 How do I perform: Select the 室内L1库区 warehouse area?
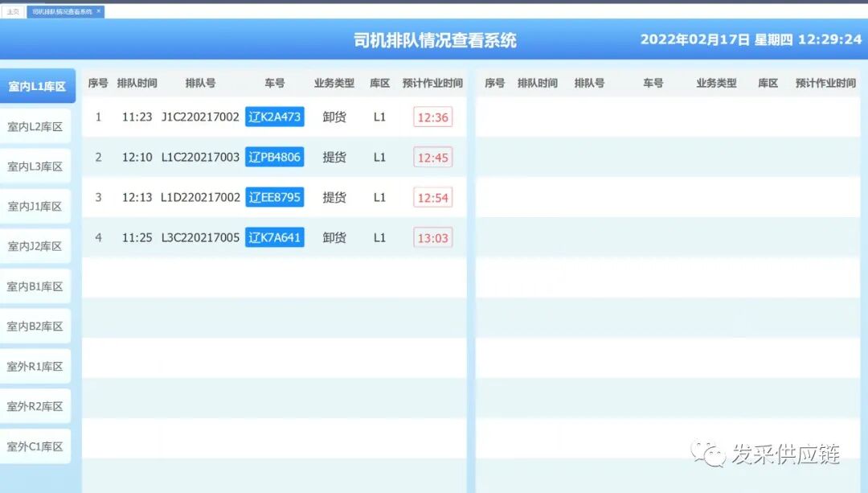coord(37,85)
